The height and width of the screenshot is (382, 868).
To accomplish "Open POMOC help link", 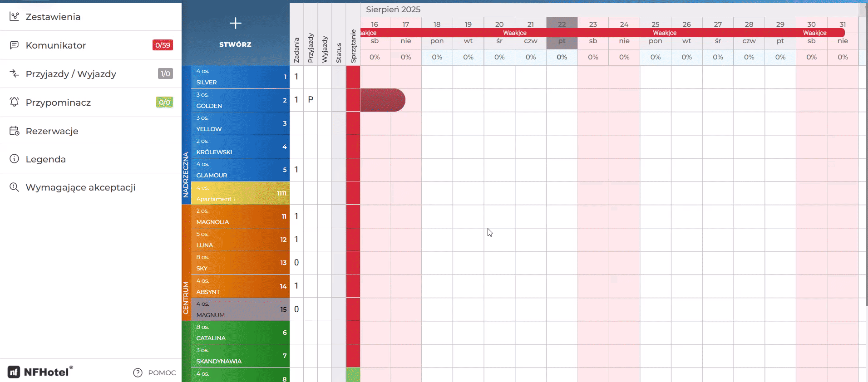I will [x=154, y=372].
